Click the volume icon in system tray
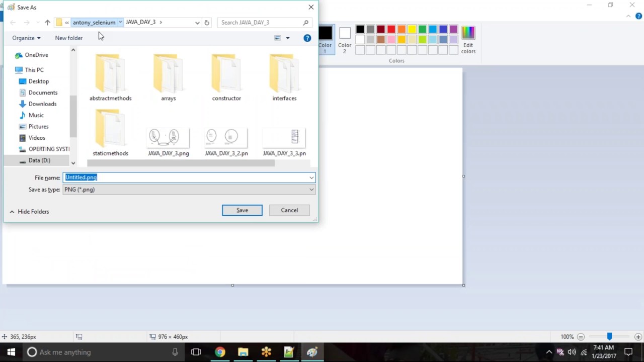The height and width of the screenshot is (362, 644). 572,352
